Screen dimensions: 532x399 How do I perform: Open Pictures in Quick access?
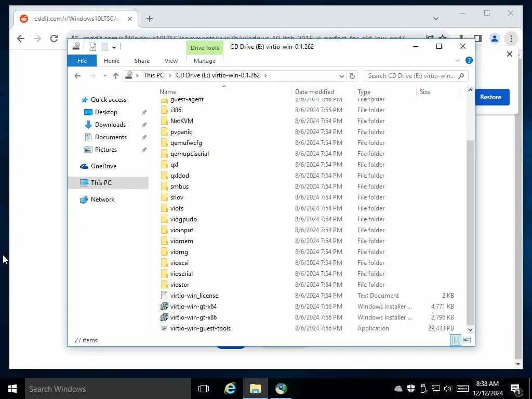click(x=105, y=150)
